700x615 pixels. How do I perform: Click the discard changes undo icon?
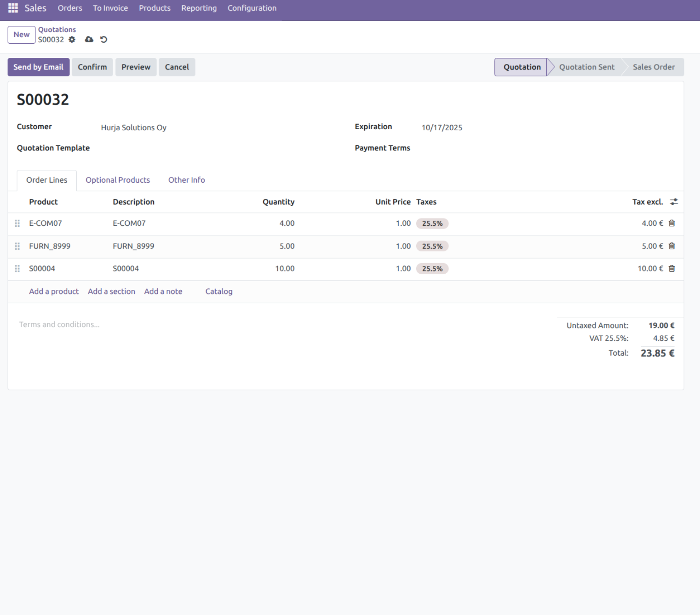[103, 40]
